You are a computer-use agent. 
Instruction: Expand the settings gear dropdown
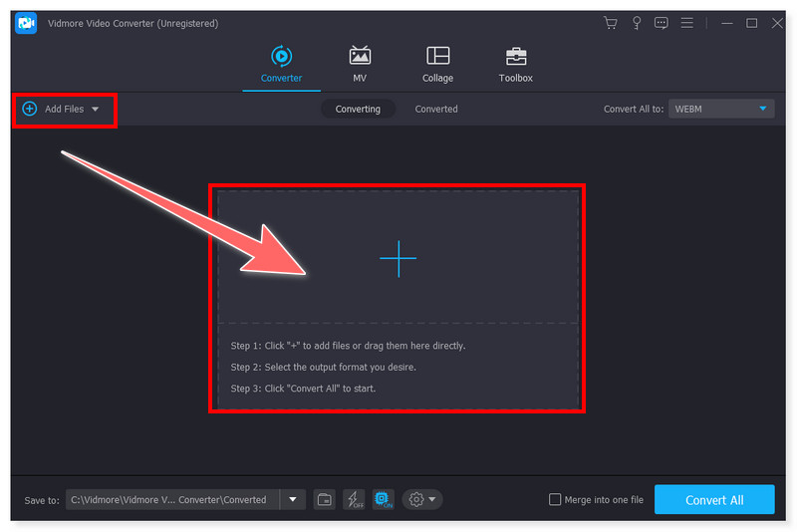click(423, 499)
